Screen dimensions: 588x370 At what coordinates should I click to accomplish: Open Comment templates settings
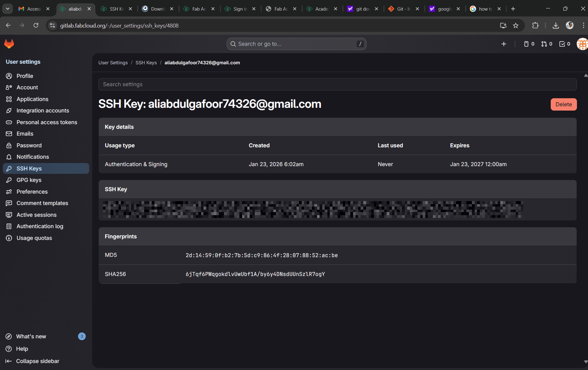(x=46, y=203)
